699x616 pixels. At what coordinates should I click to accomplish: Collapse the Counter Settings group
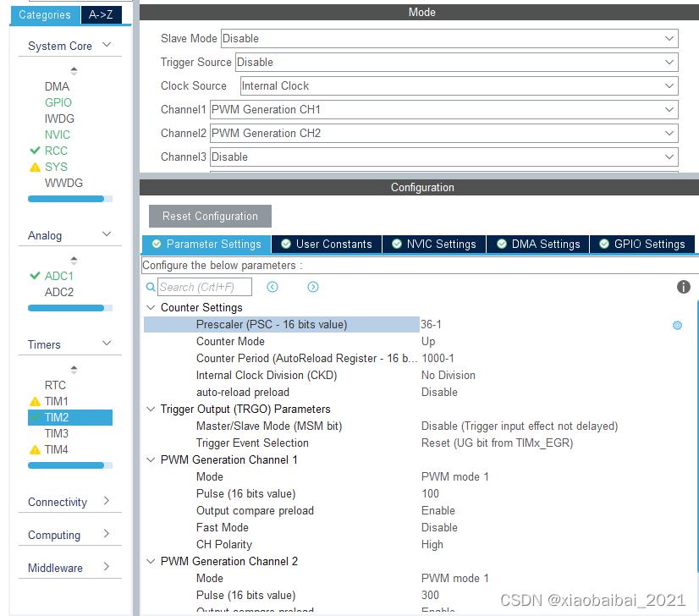pyautogui.click(x=151, y=308)
